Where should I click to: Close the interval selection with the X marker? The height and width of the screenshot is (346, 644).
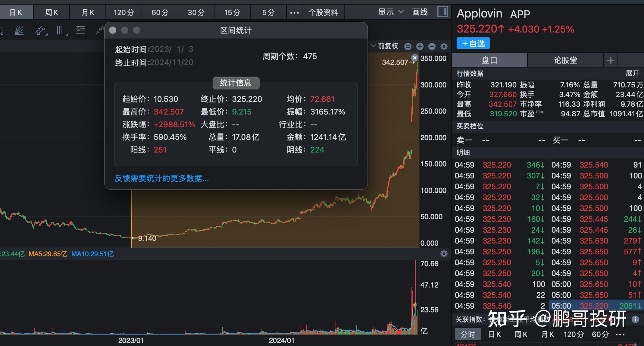(x=415, y=58)
